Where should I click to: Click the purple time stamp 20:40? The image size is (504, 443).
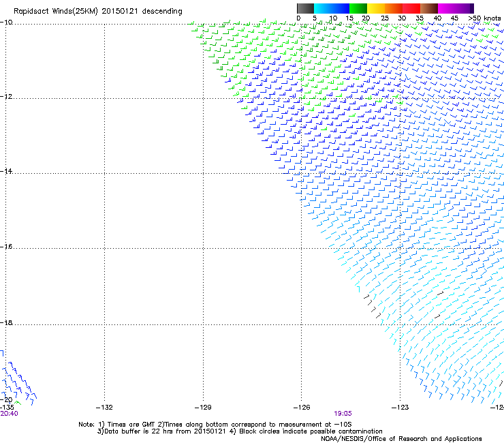tap(9, 414)
